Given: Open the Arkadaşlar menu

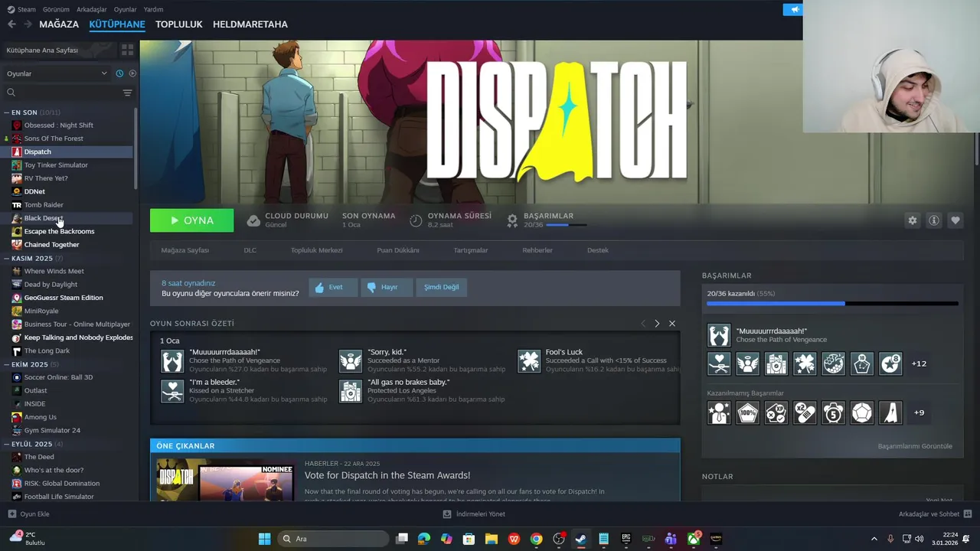Looking at the screenshot, I should point(92,9).
